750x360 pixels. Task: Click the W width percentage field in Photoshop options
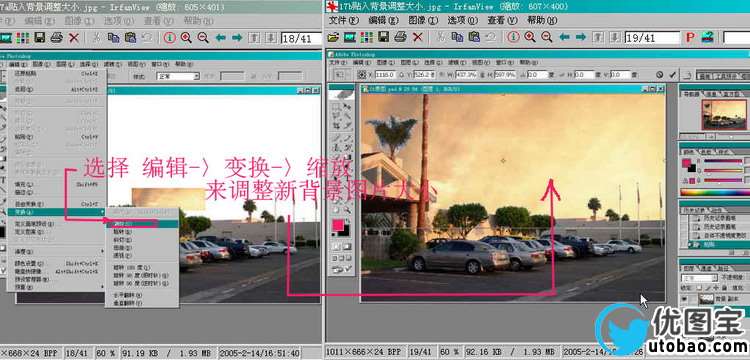465,75
